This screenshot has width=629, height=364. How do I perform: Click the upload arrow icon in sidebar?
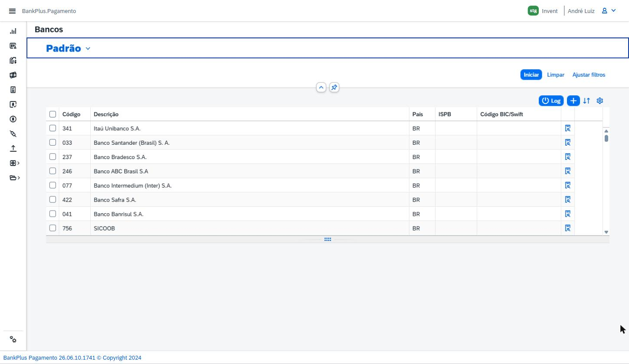13,148
